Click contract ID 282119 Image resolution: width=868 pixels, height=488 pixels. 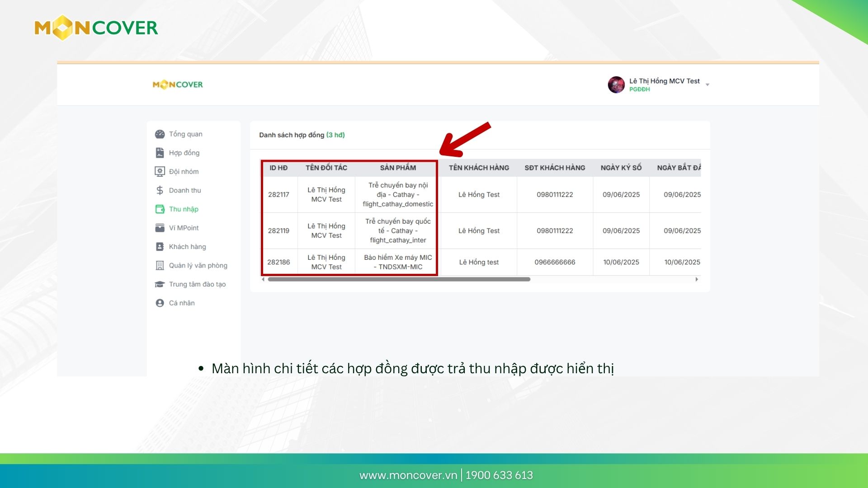tap(278, 231)
